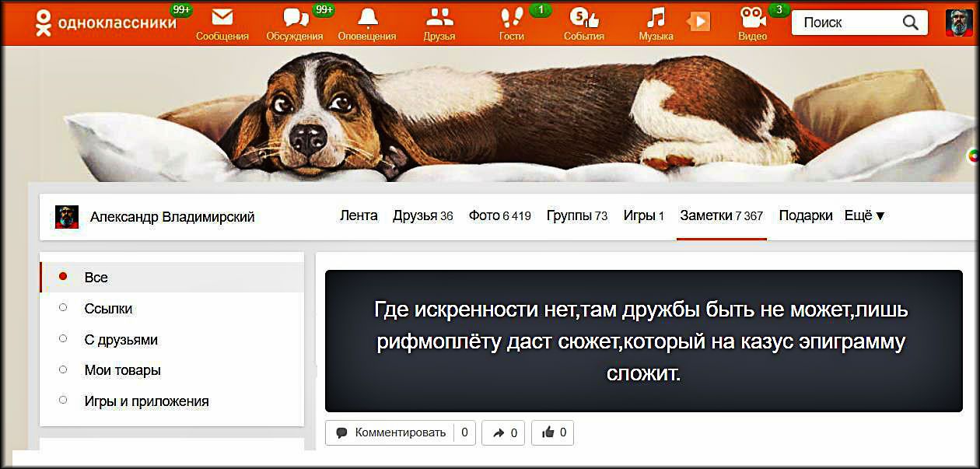Select the С друзьями filter option
The height and width of the screenshot is (469, 980).
[x=121, y=340]
